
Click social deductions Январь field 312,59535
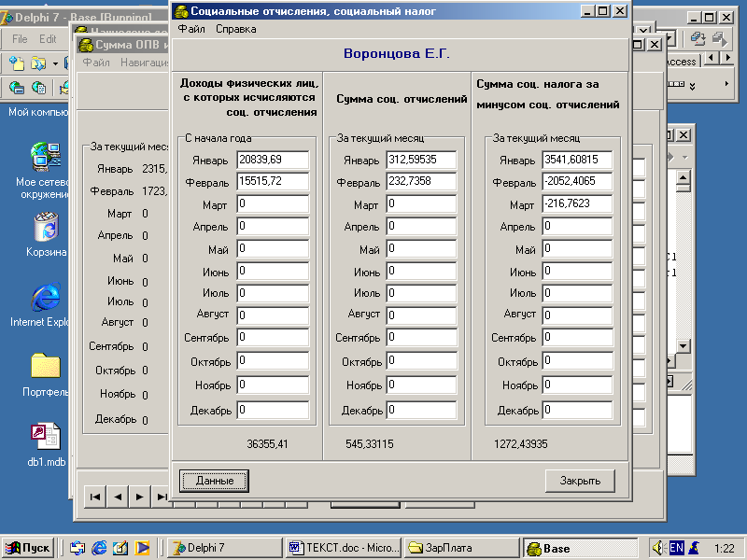coord(422,160)
